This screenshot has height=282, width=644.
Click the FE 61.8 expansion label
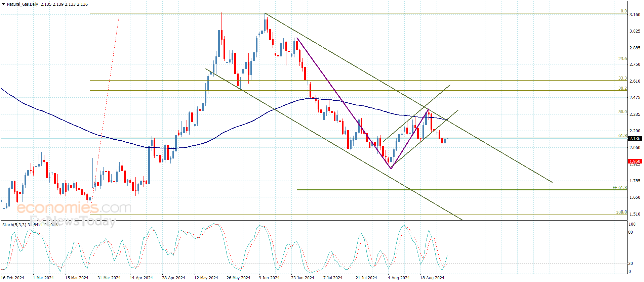pyautogui.click(x=619, y=188)
